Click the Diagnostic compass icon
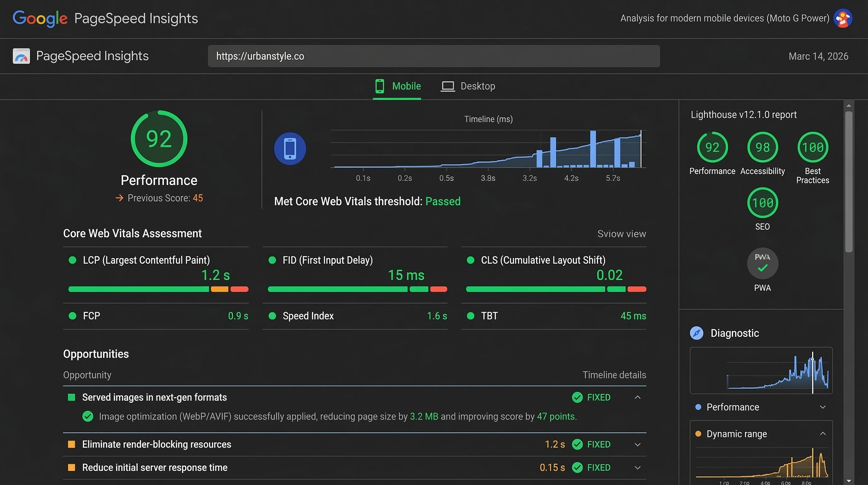Screen dimensions: 868x485 696,333
